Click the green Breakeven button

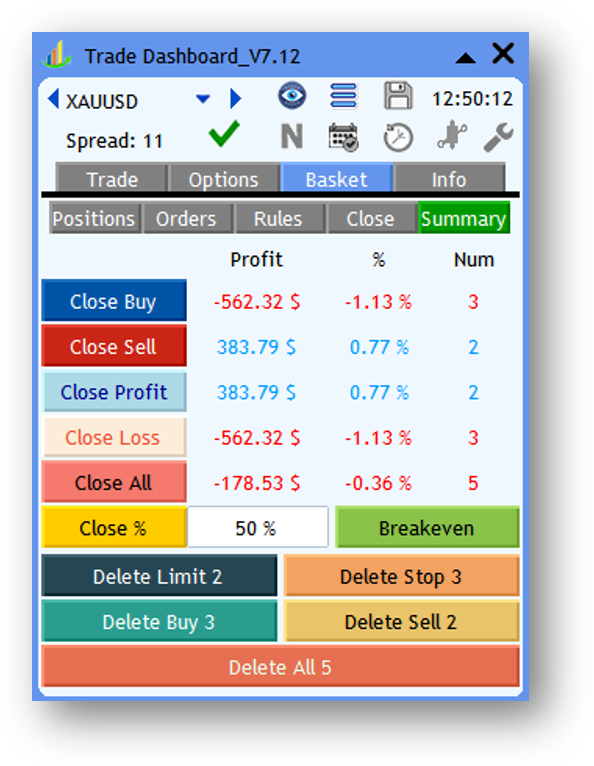click(427, 528)
